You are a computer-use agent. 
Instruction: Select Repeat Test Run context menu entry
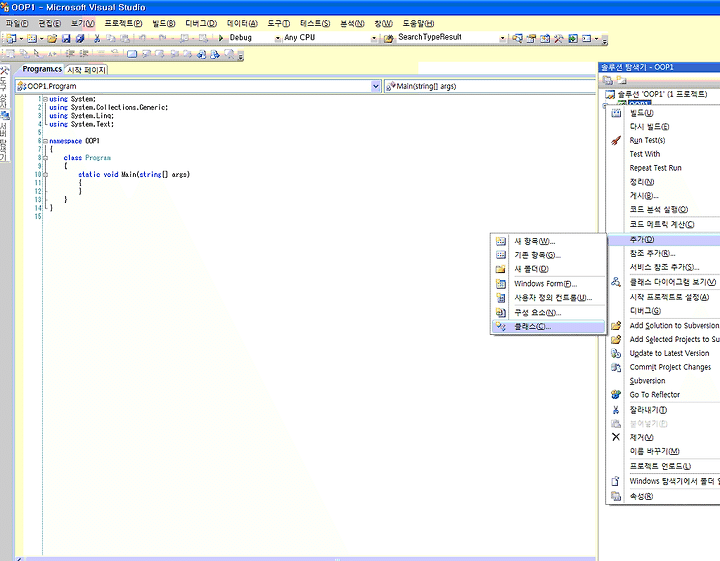pos(664,168)
